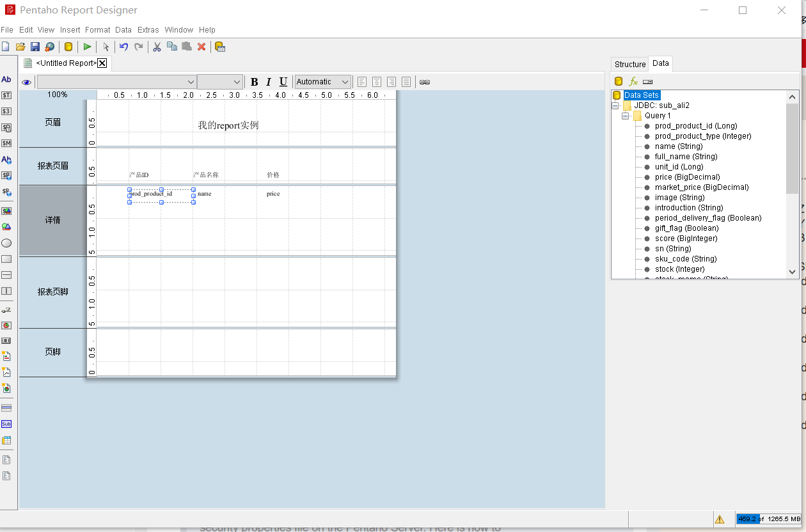
Task: Select the rectangle shape palette element
Action: (6, 259)
